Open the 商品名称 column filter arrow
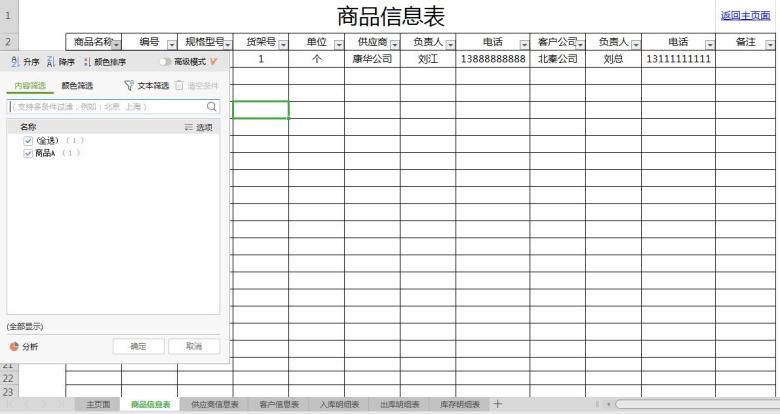 pos(116,45)
